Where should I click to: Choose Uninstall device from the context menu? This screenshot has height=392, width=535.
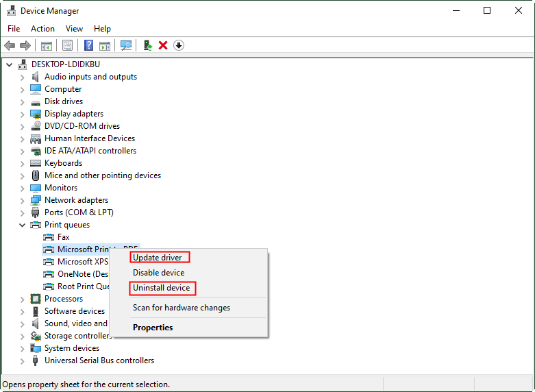(188, 288)
